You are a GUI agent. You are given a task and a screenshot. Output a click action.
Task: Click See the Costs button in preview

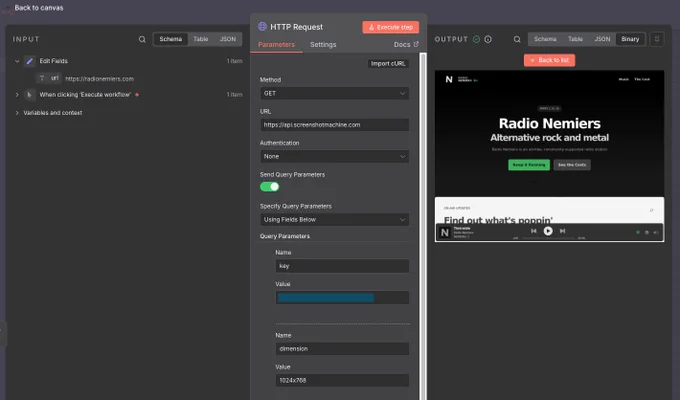[x=572, y=165]
